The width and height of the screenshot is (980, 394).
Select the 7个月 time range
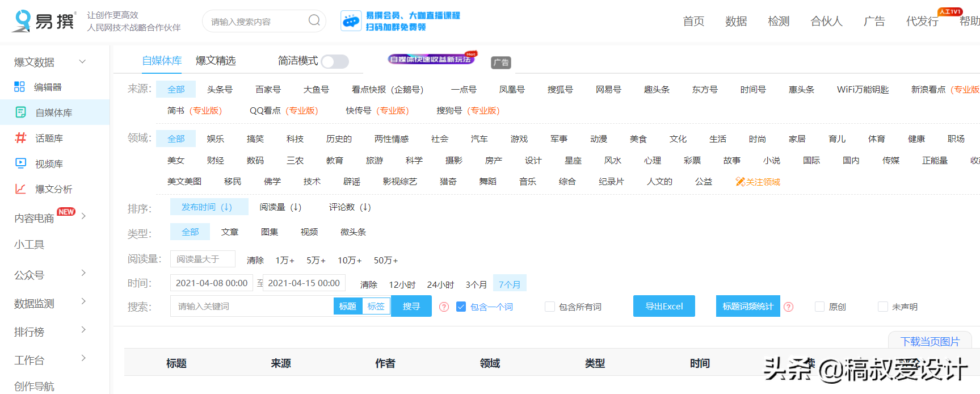click(x=510, y=284)
